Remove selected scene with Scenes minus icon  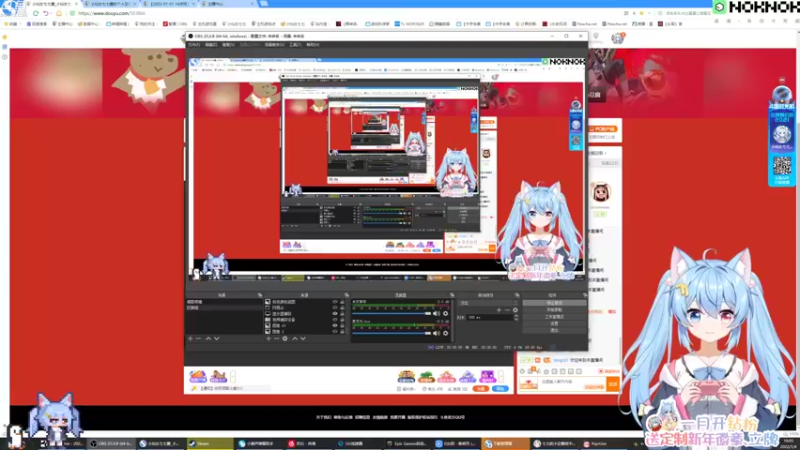[x=199, y=339]
